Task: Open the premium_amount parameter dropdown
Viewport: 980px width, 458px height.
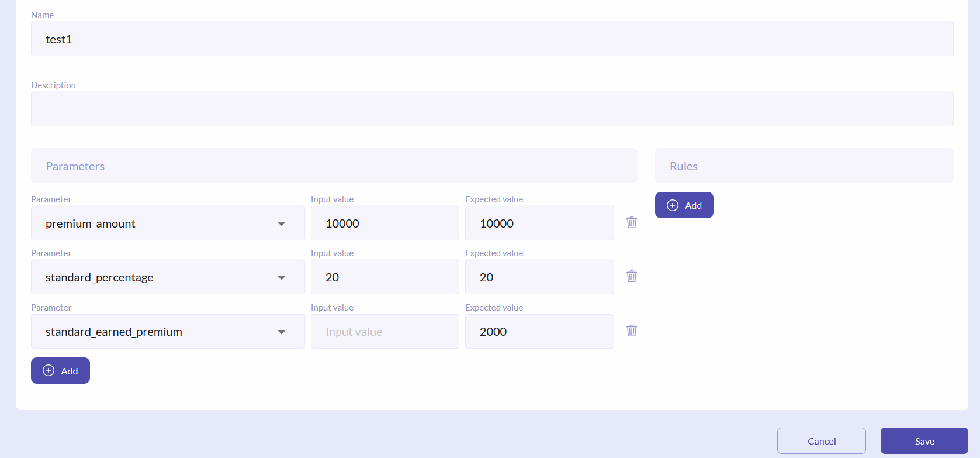Action: (x=282, y=223)
